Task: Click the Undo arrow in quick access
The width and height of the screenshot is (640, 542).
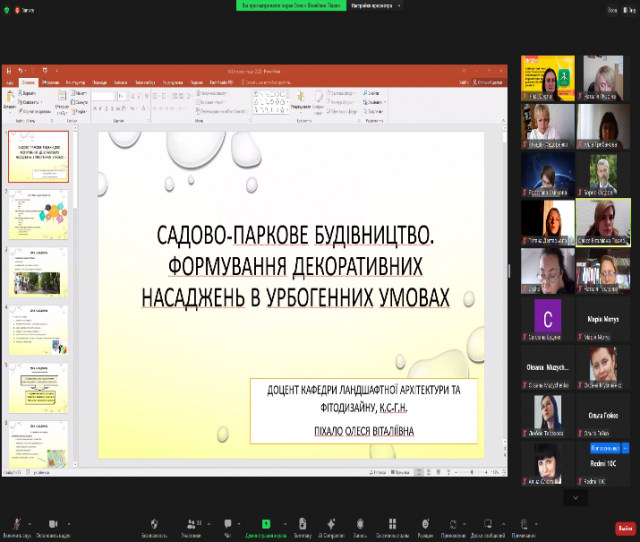Action: (x=20, y=71)
